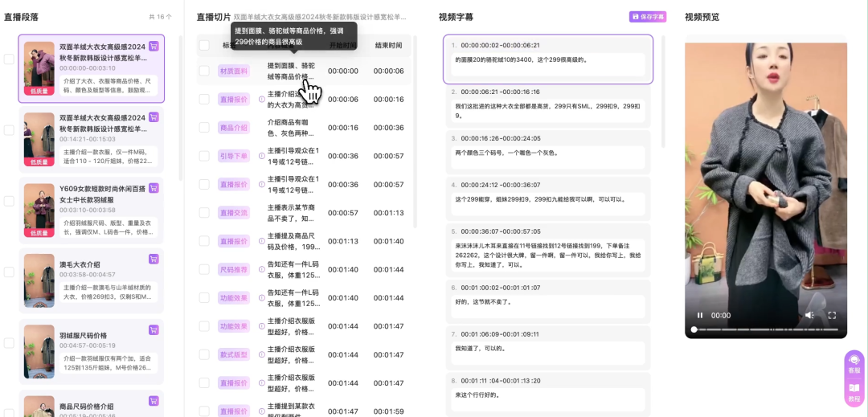Tick checkbox for the 00:00:00-00:03:10 segment card
This screenshot has width=868, height=417.
coord(9,59)
